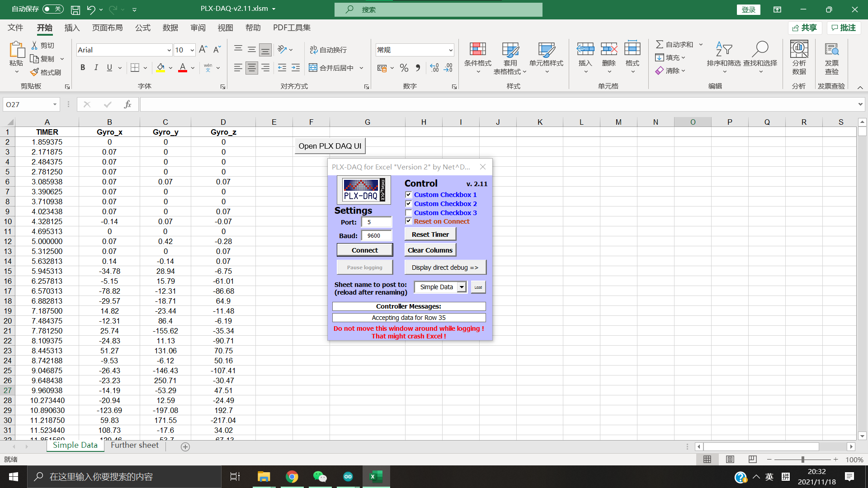
Task: Click the Align Right icon
Action: (265, 68)
